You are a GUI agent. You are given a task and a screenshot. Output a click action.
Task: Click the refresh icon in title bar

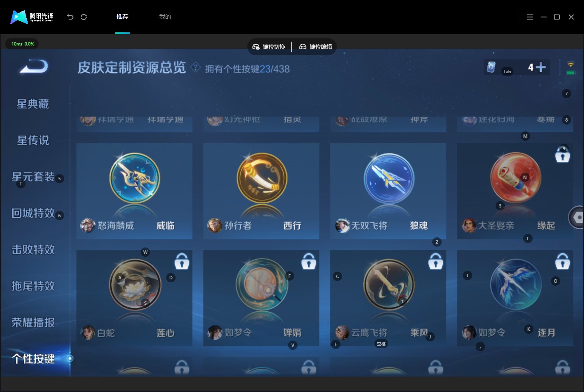click(x=84, y=17)
